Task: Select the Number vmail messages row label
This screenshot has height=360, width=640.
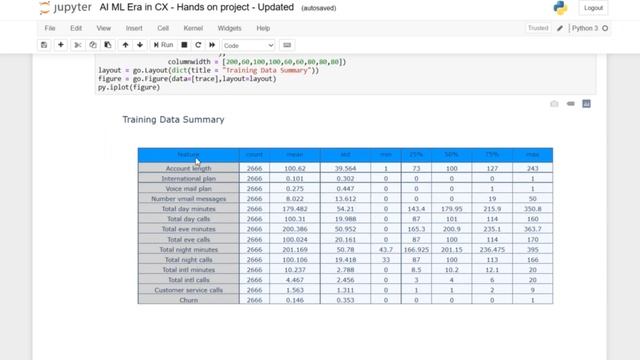Action: [x=189, y=199]
